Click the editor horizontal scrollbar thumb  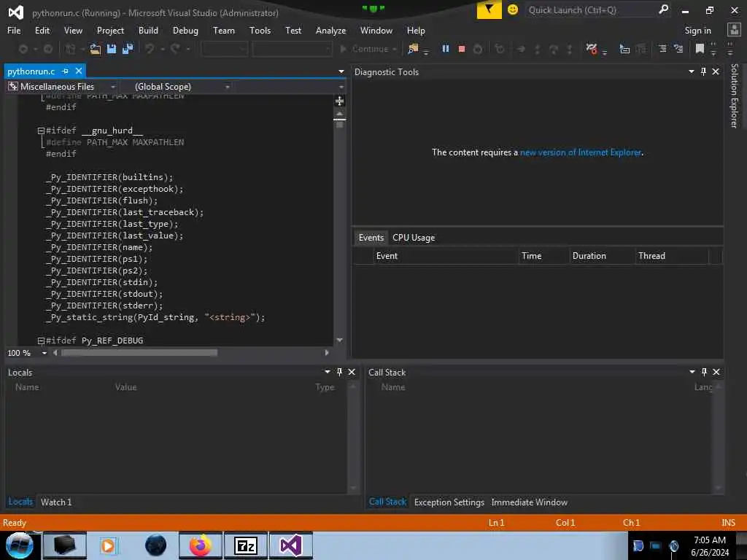click(139, 353)
